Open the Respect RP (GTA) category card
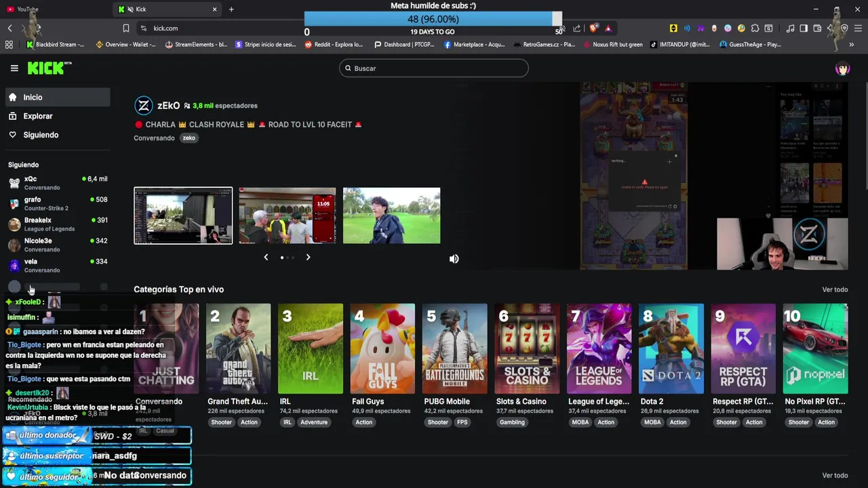The height and width of the screenshot is (488, 868). [x=743, y=349]
